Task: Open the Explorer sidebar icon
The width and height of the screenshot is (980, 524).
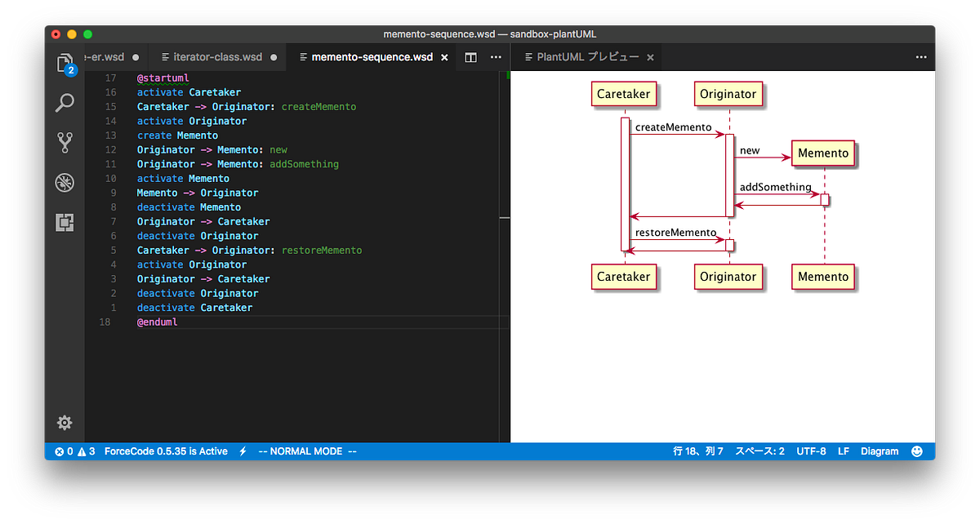Action: tap(65, 62)
